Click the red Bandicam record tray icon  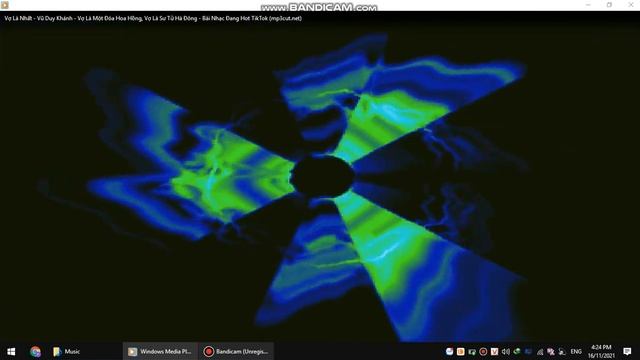point(483,351)
